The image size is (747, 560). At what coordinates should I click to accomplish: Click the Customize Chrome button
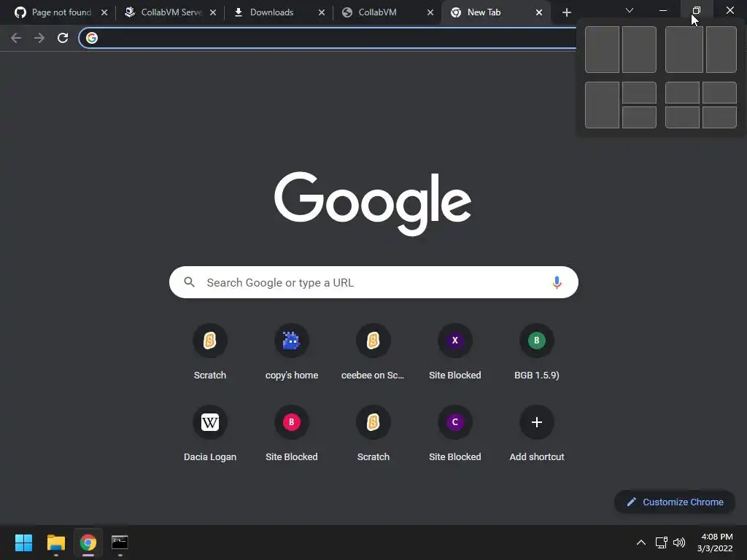coord(675,502)
